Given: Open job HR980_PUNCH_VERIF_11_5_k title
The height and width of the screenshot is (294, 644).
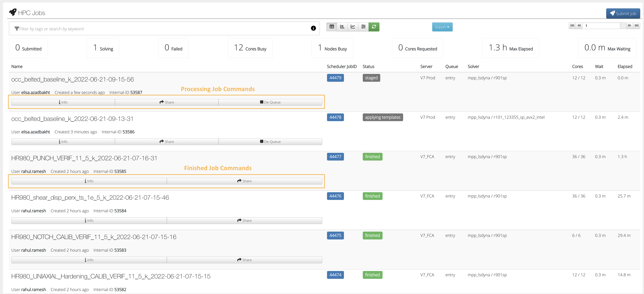Looking at the screenshot, I should click(84, 158).
